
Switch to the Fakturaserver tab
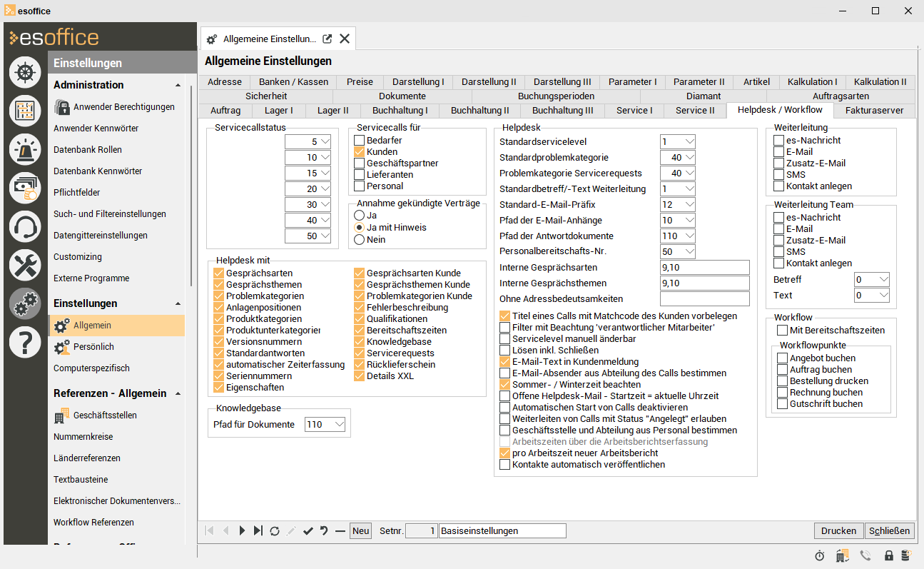pos(875,111)
